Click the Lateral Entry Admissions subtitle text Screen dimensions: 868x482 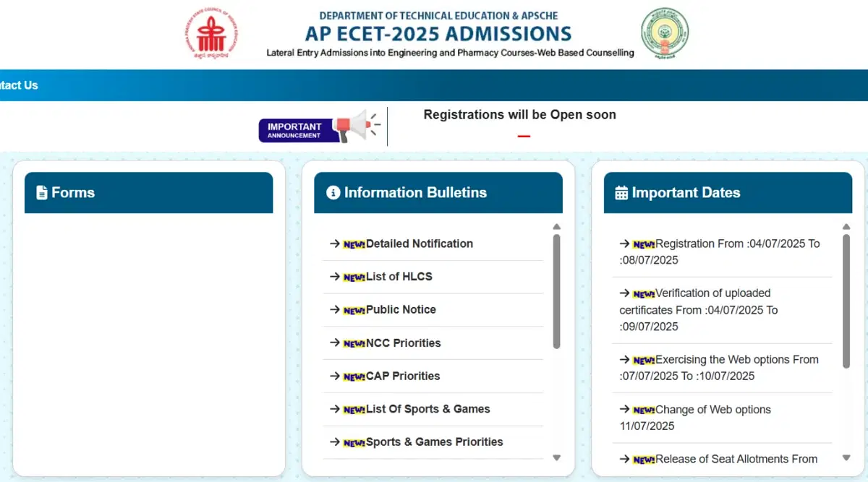[450, 52]
